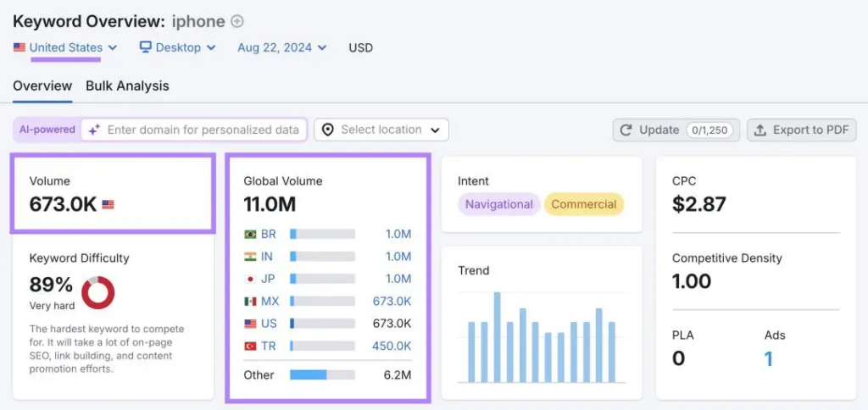The height and width of the screenshot is (410, 868).
Task: Click the Brazil flag in Global Volume
Action: pyautogui.click(x=250, y=234)
